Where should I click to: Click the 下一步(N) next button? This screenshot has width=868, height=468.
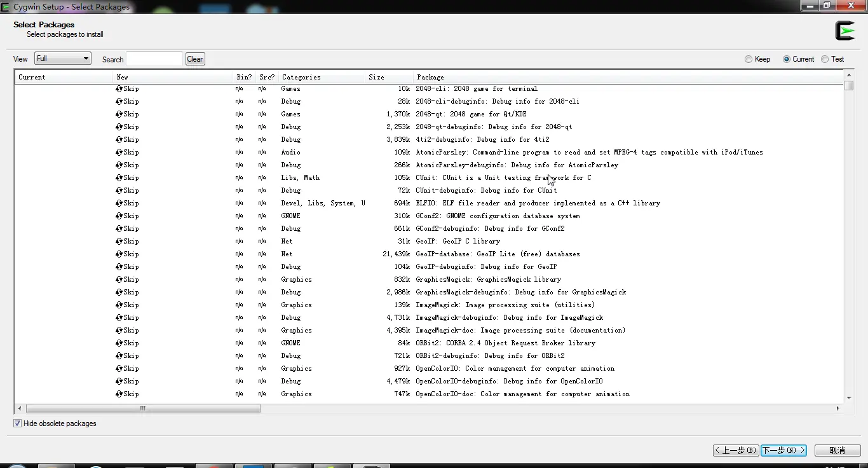pos(784,450)
